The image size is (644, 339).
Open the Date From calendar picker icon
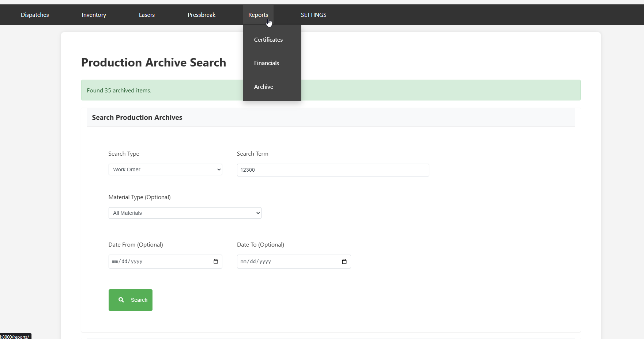(x=215, y=262)
